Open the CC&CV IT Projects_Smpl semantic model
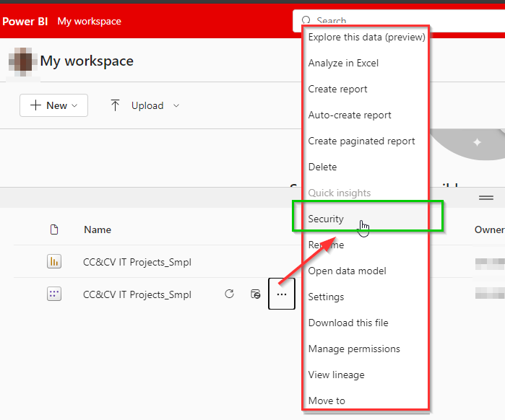505x420 pixels. (x=137, y=294)
